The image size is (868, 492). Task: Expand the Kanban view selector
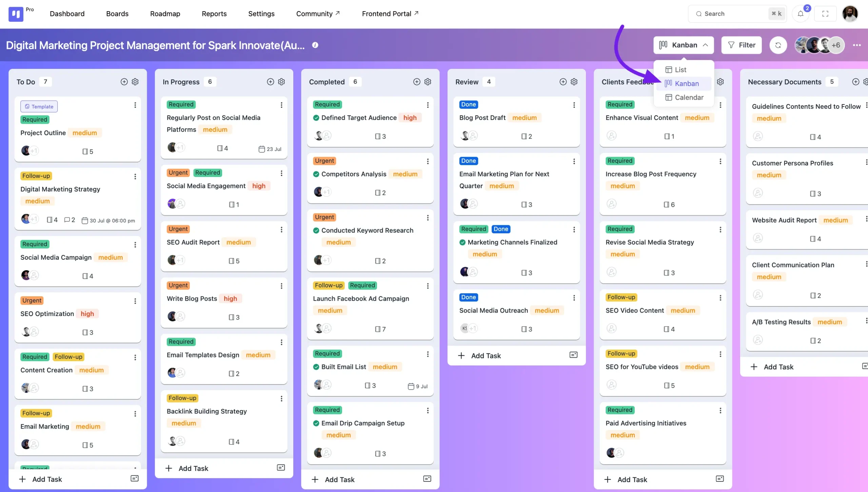(683, 45)
